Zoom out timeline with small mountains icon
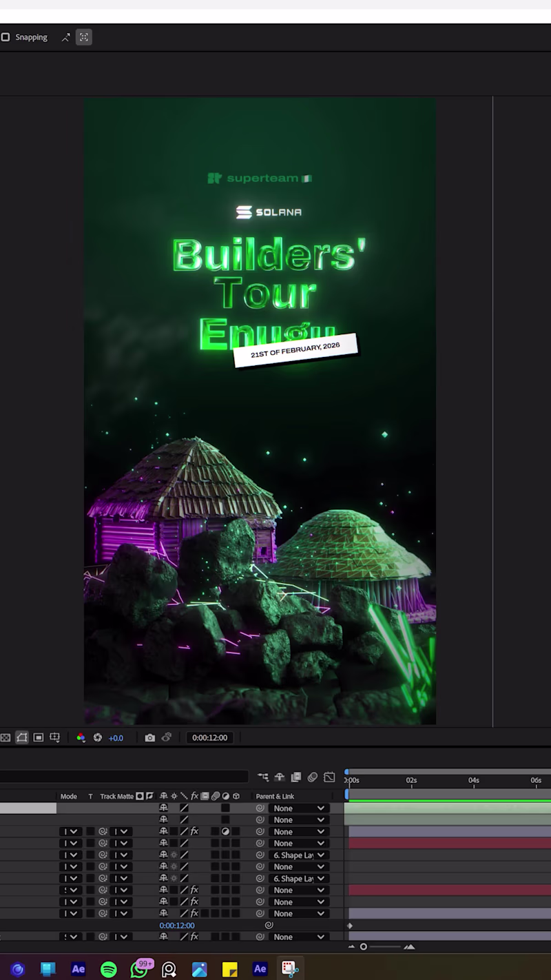The height and width of the screenshot is (980, 551). 351,947
